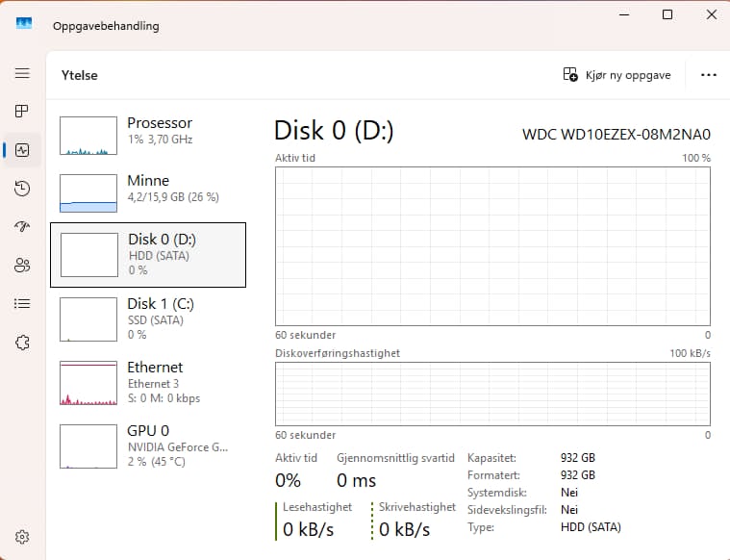The image size is (730, 560).
Task: Click the Task Manager app icon
Action: pos(24,23)
